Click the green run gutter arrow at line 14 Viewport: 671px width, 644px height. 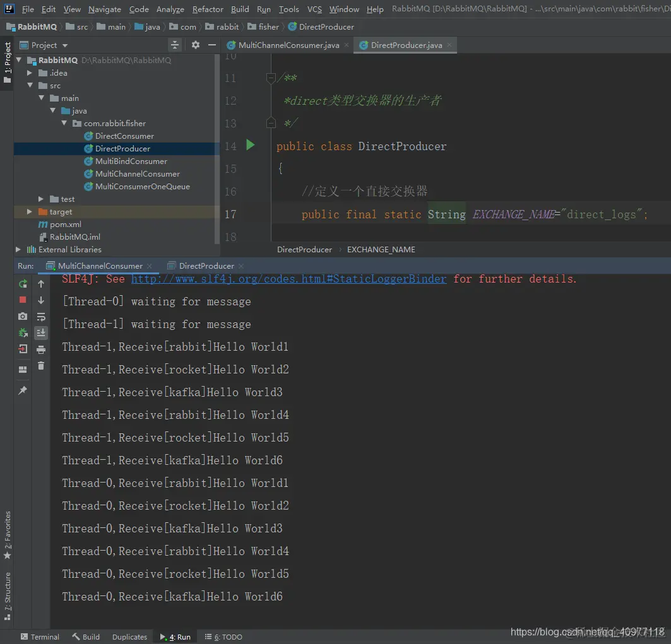click(x=251, y=146)
